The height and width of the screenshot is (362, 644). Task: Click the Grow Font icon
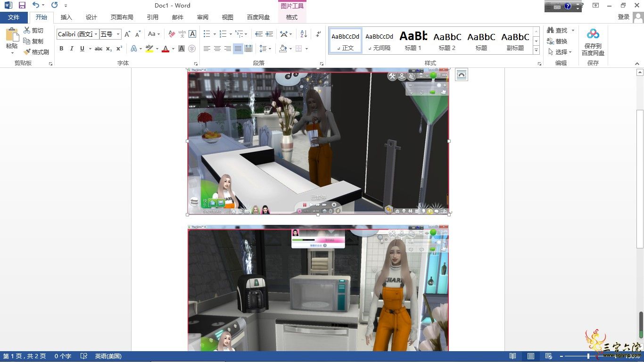127,34
